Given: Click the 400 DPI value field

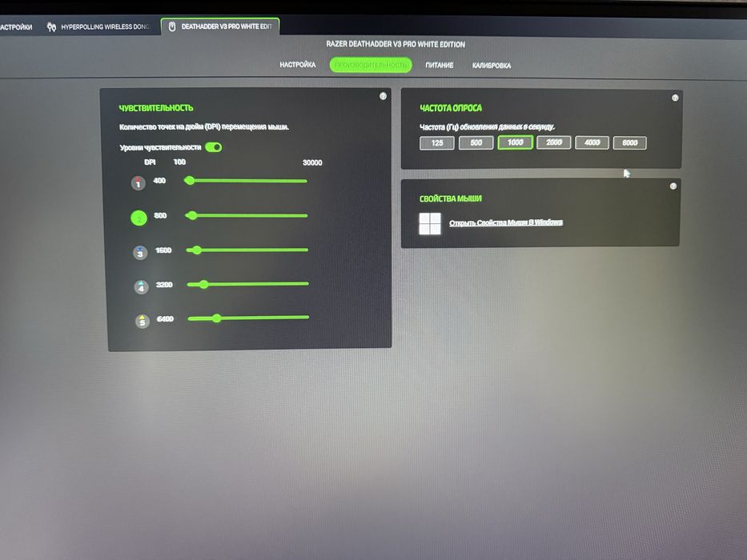Looking at the screenshot, I should point(159,181).
